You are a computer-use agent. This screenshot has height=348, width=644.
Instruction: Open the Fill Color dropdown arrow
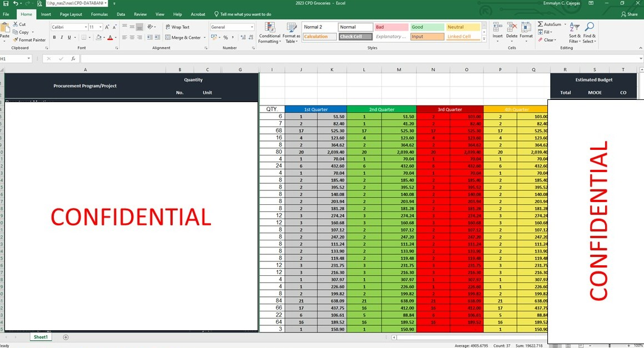[x=103, y=38]
